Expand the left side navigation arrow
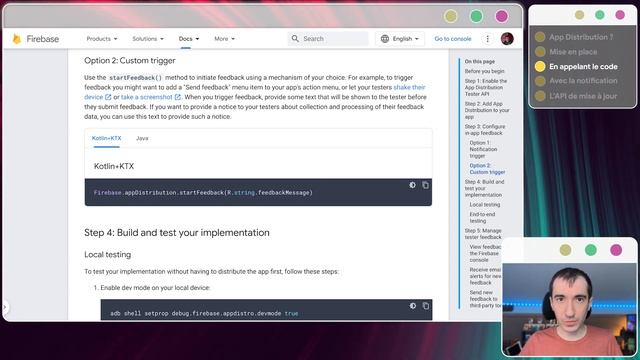This screenshot has width=640, height=360. click(5, 307)
